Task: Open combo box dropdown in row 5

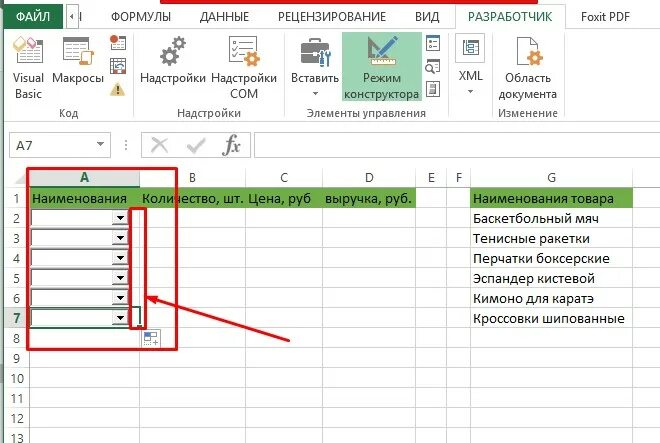Action: pyautogui.click(x=120, y=278)
